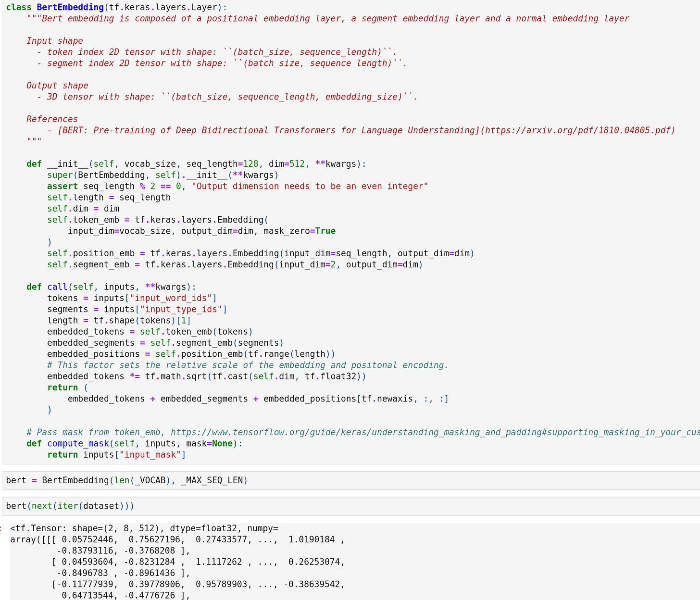The width and height of the screenshot is (700, 600).
Task: Click the 'Output shape' docstring heading
Action: 57,86
